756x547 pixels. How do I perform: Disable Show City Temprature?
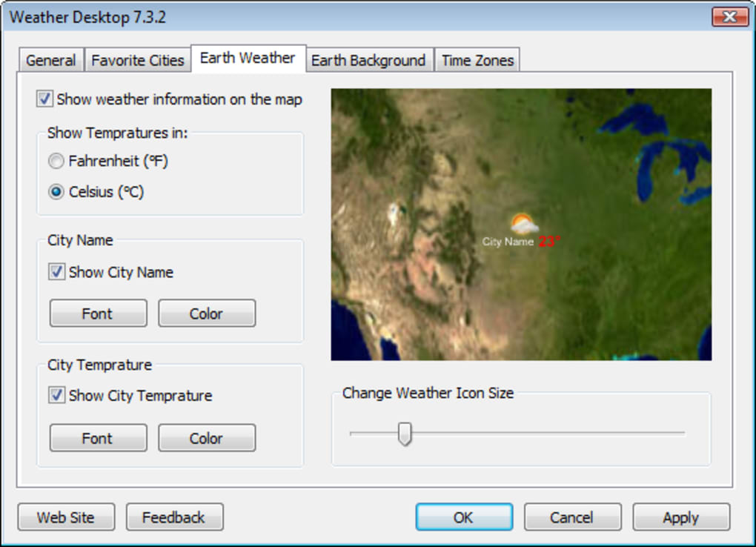[x=55, y=396]
